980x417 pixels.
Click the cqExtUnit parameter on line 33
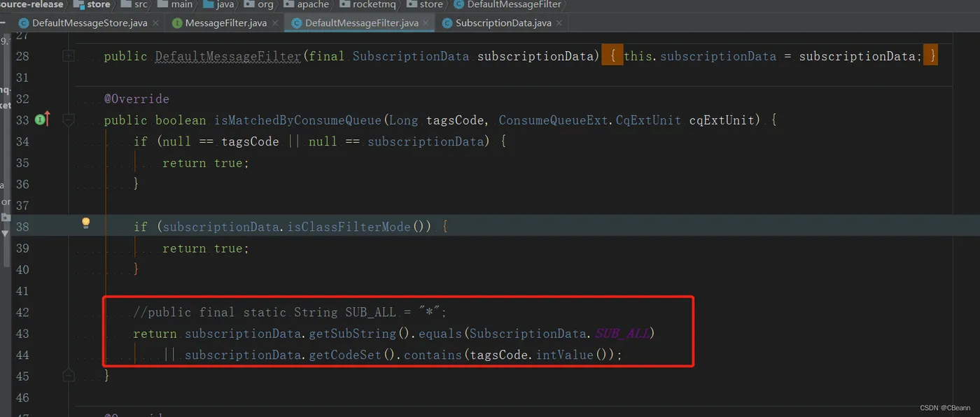click(722, 120)
